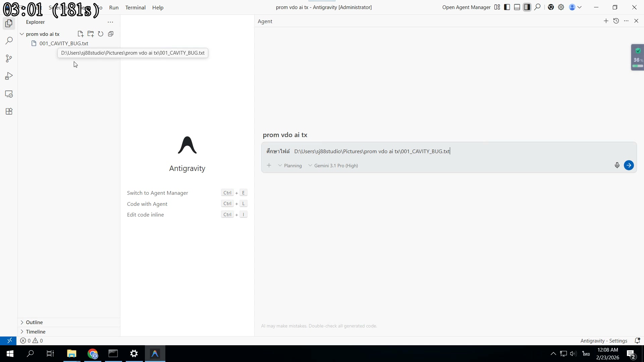Submit the agent prompt with arrow button

pyautogui.click(x=629, y=165)
